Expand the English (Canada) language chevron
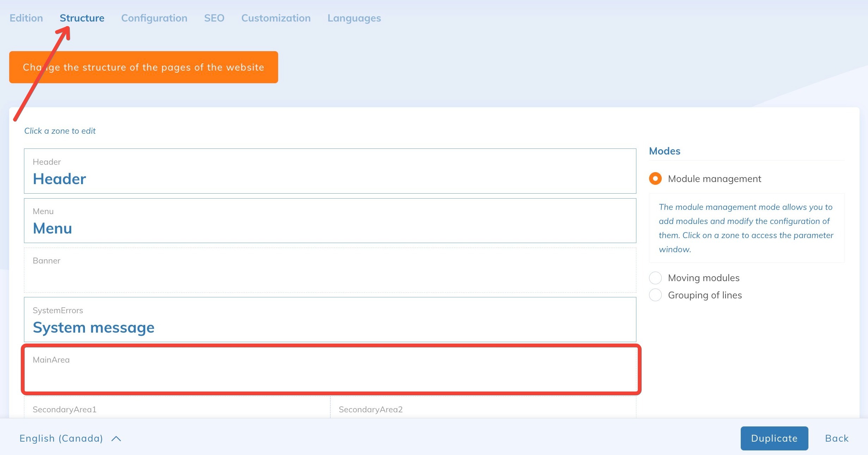Screen dimensions: 868x455 116,438
